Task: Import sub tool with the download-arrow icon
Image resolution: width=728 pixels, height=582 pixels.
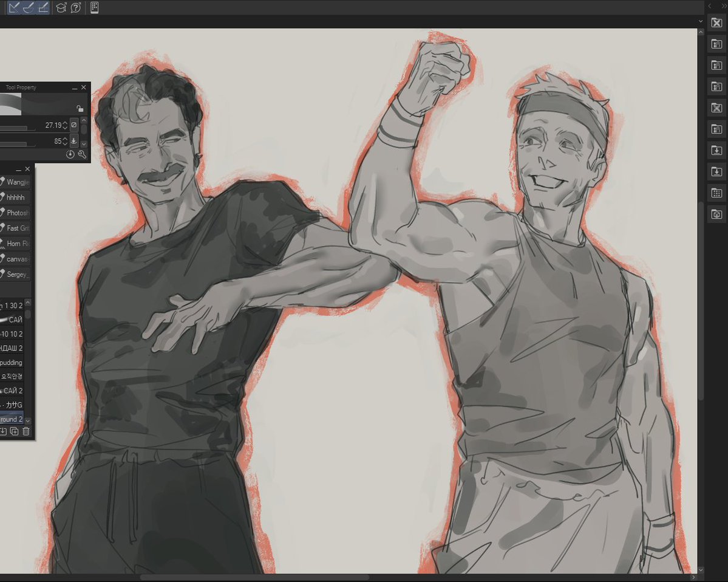Action: (3, 431)
